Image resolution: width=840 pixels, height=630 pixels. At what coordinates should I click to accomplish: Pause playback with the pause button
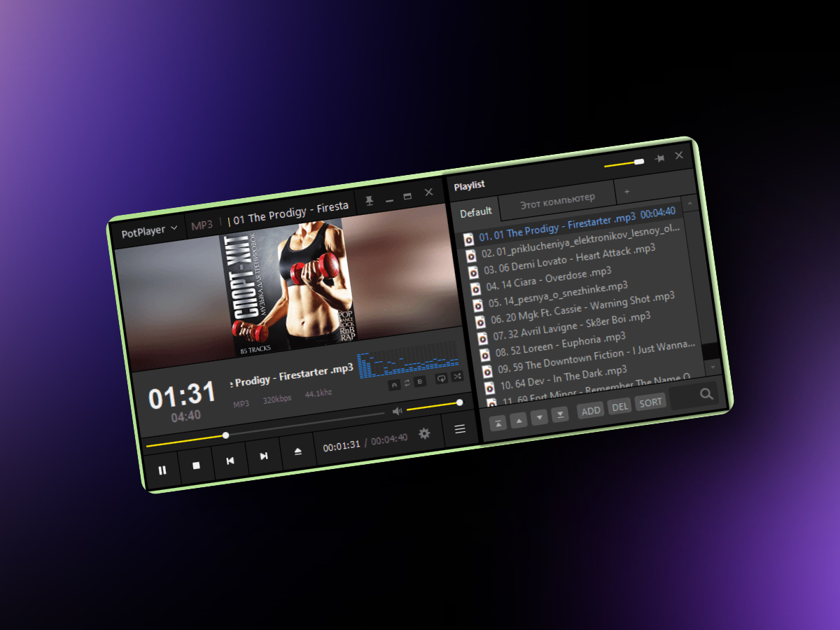[x=162, y=470]
